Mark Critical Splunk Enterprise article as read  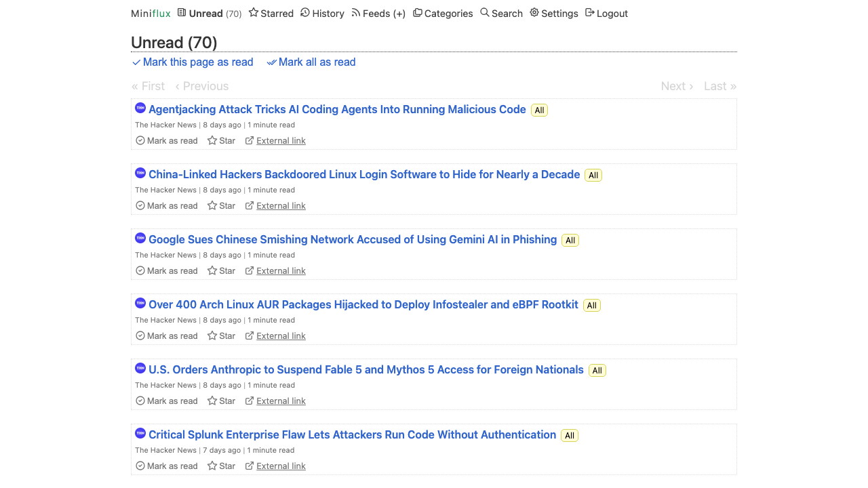(167, 466)
